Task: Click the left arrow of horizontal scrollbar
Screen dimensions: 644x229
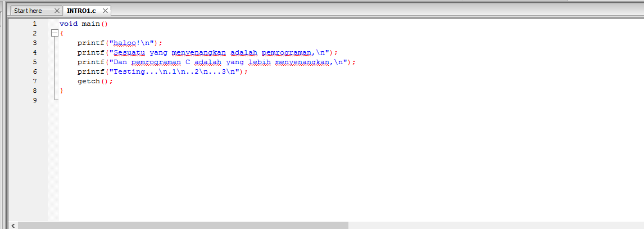Action: 13,225
